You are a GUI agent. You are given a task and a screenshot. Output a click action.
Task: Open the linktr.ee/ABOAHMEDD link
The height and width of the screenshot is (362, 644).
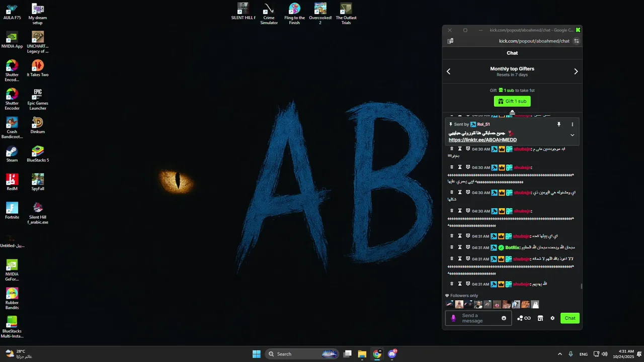click(482, 140)
